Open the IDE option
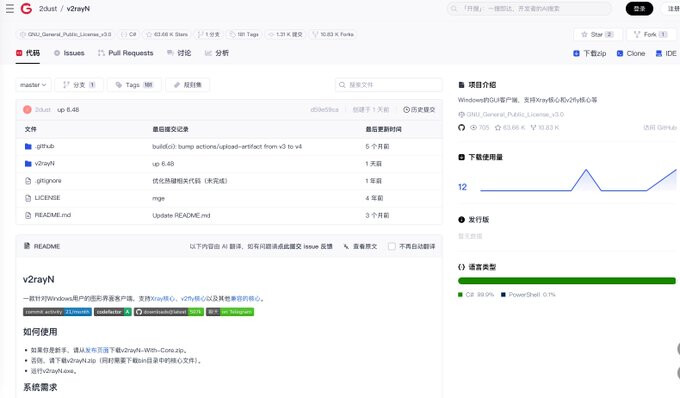Screen dimensions: 680x398 click(666, 53)
